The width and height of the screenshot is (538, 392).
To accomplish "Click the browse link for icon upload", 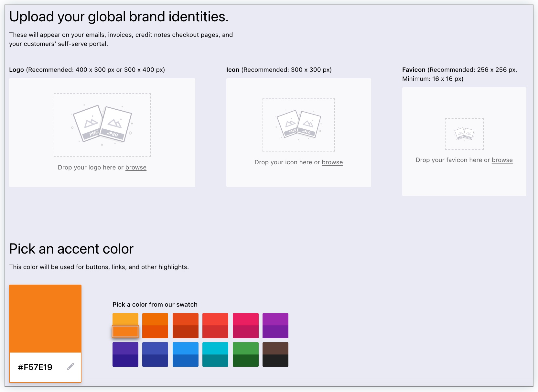I will pos(332,162).
